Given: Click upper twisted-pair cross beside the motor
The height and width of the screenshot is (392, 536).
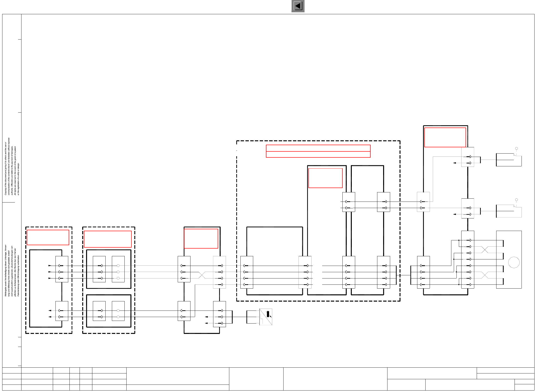Looking at the screenshot, I should (x=485, y=250).
